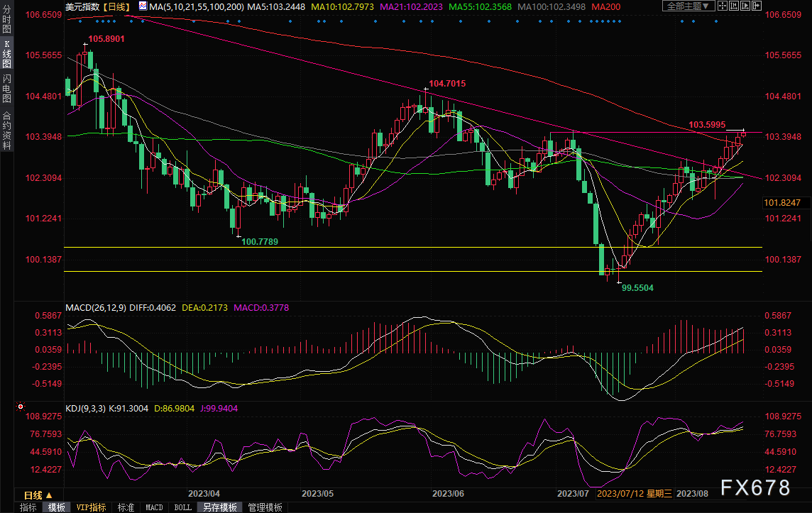The image size is (812, 513).
Task: Select the 指标 bottom tab
Action: tap(28, 507)
